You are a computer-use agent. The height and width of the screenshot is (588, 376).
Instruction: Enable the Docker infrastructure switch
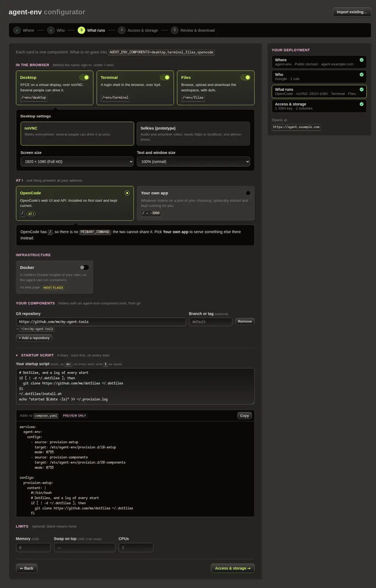[84, 268]
